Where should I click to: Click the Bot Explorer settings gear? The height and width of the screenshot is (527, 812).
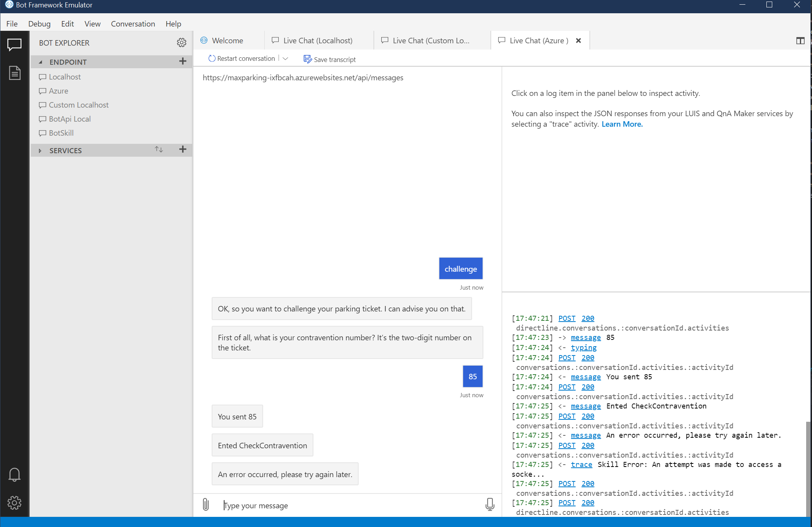181,42
